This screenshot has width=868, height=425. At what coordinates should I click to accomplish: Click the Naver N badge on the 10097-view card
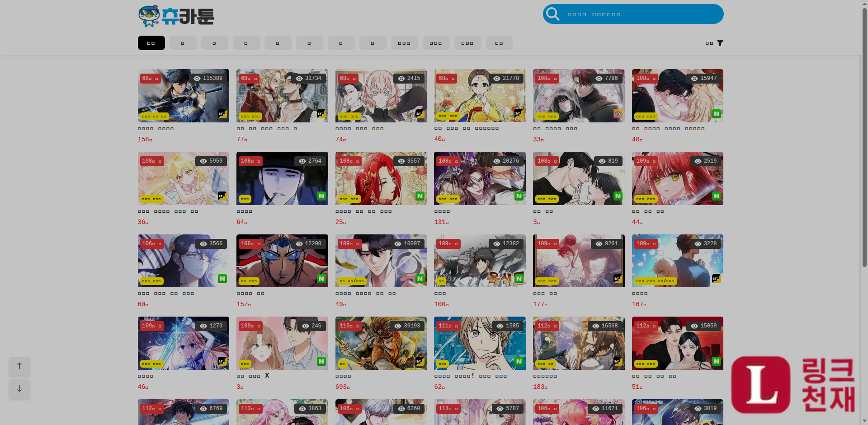coord(420,279)
